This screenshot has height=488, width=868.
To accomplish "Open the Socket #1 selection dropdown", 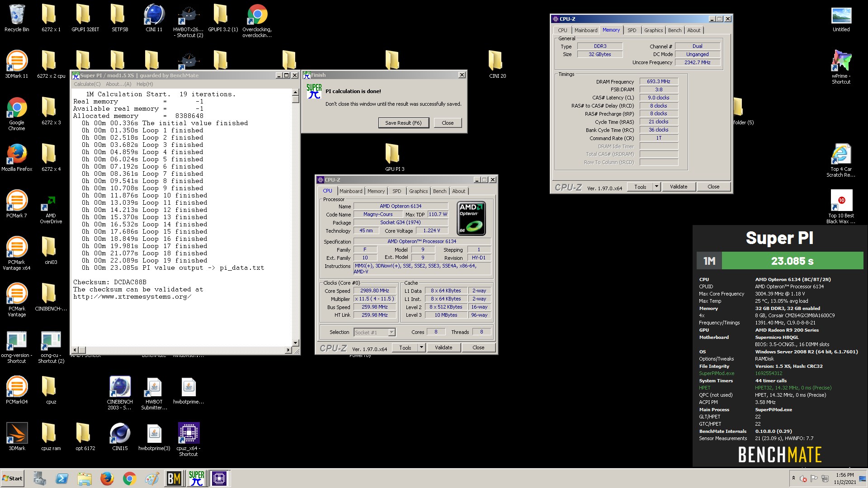I will [x=392, y=333].
